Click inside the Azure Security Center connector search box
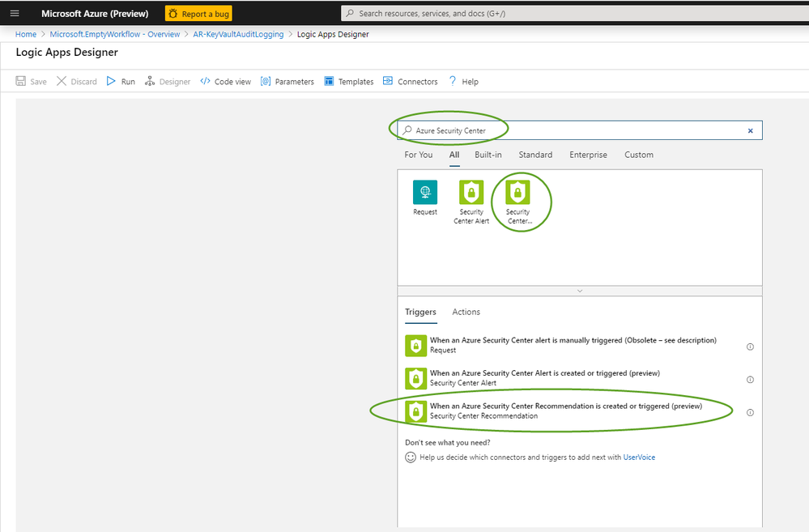809x532 pixels. pos(579,130)
